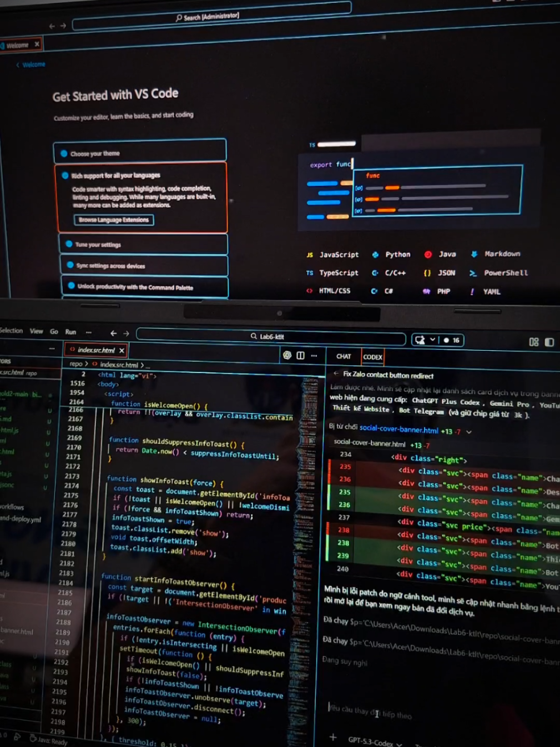This screenshot has height=747, width=560.
Task: Open menu bar overflow ellipsis after Run
Action: [89, 332]
